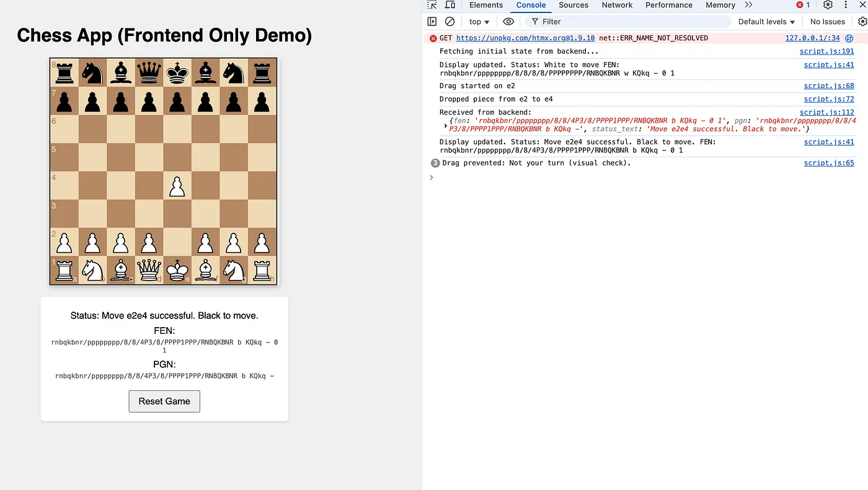Click the inspect element picker icon

point(432,5)
